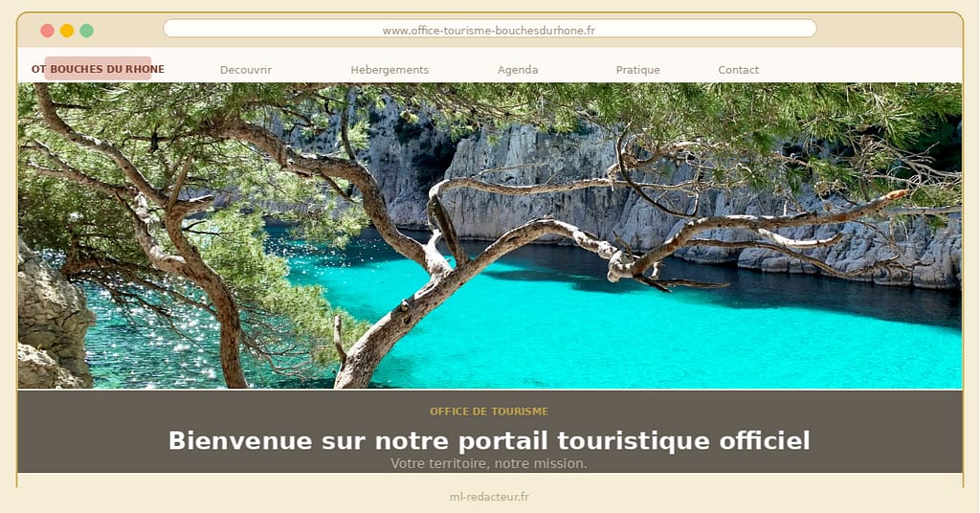Click the red window dot
The width and height of the screenshot is (980, 513).
[47, 31]
